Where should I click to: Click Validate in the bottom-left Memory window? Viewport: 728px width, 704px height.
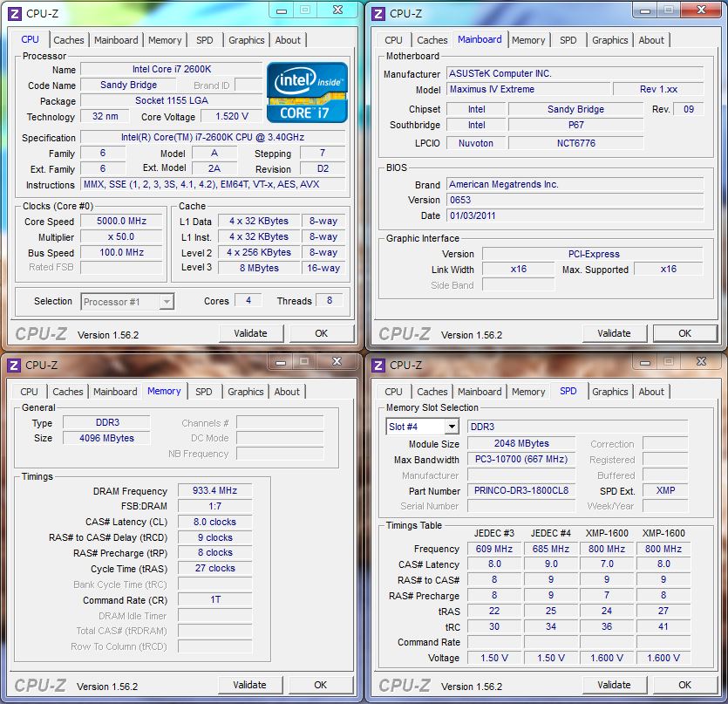(249, 685)
